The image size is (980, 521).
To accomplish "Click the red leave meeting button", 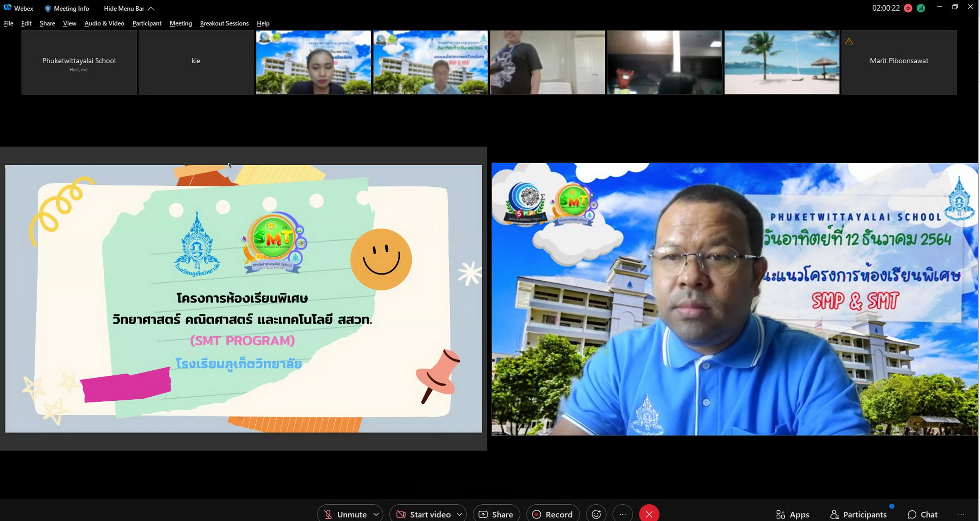I will 649,514.
